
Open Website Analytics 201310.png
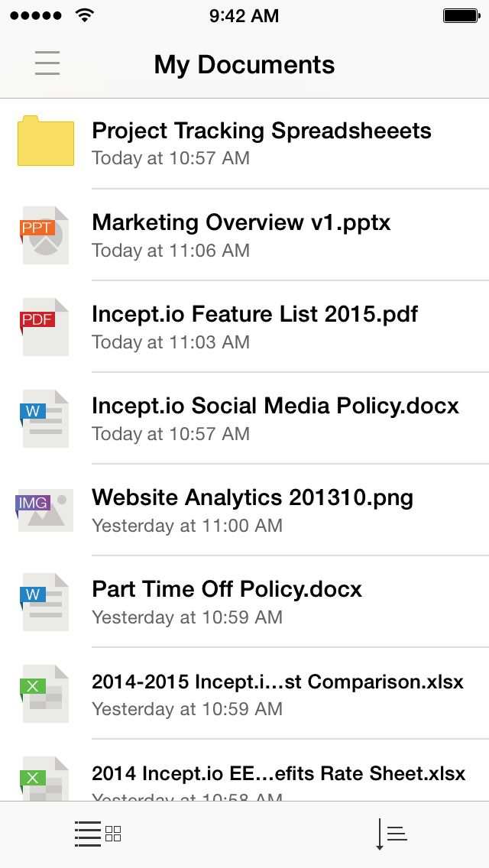click(252, 497)
